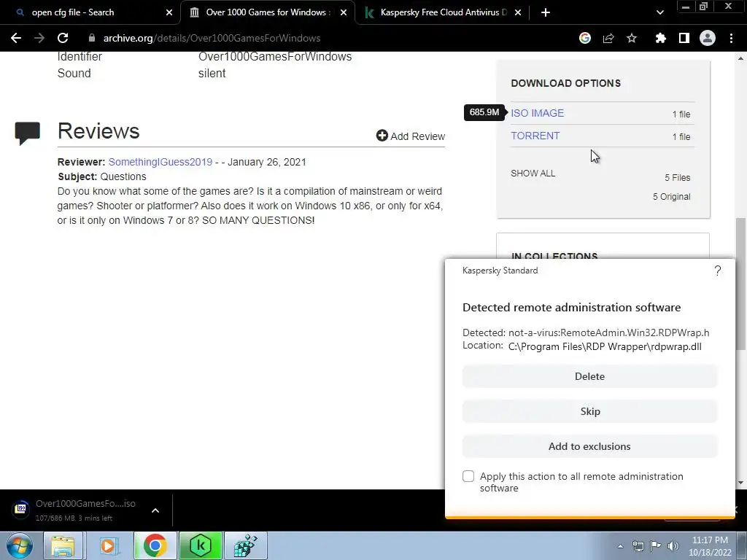Screen dimensions: 747x560
Task: Click the network tray icon
Action: point(638,546)
